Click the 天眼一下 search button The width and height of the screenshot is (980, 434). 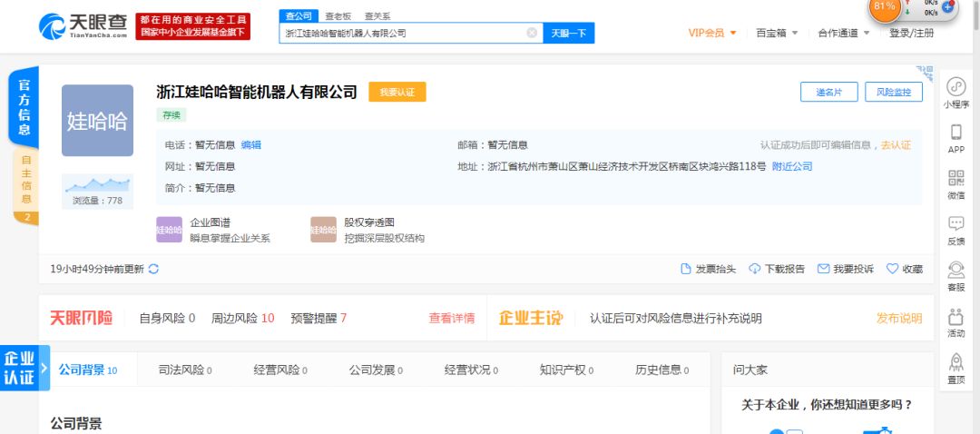569,33
